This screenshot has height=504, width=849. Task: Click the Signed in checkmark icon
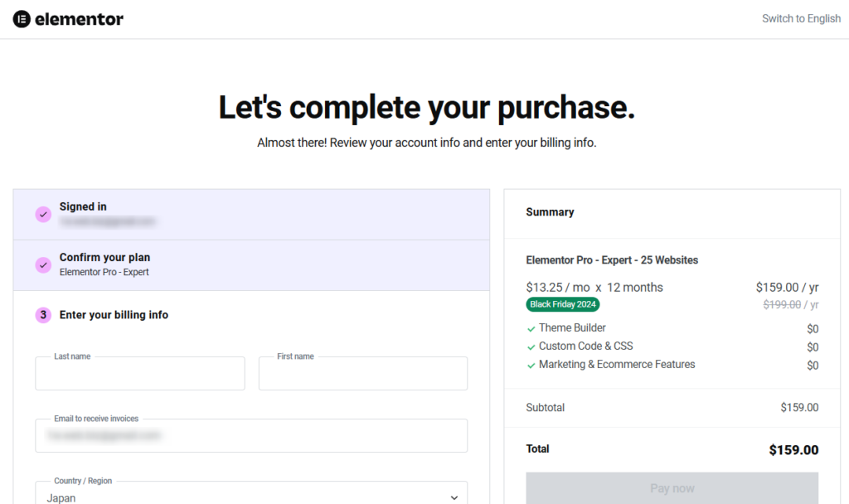coord(43,215)
